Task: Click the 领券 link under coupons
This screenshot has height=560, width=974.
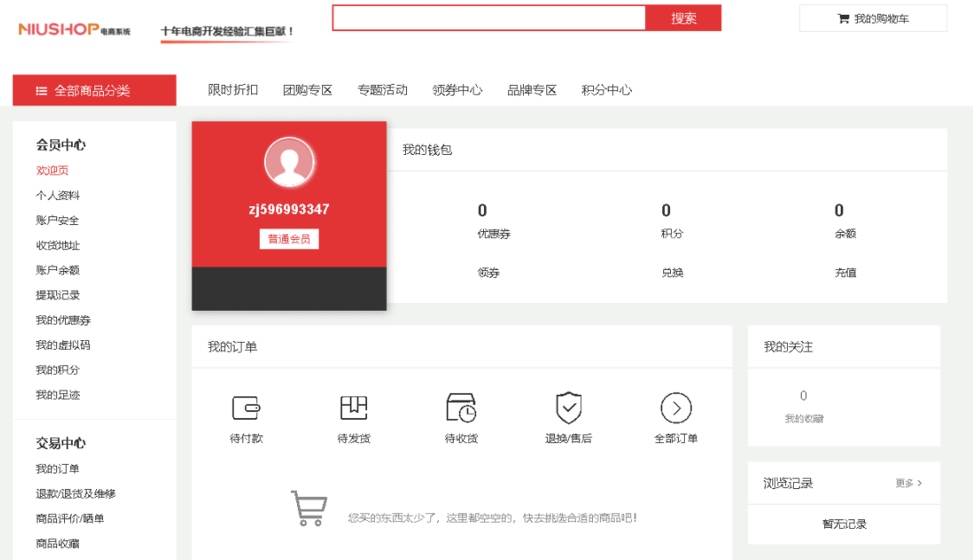Action: [488, 273]
